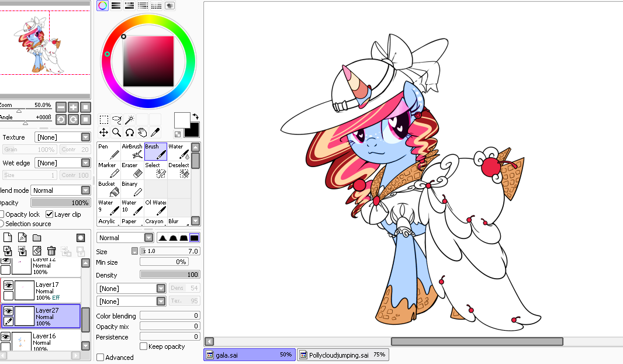623x364 pixels.
Task: Activate the zoom magnifier tool
Action: click(116, 132)
